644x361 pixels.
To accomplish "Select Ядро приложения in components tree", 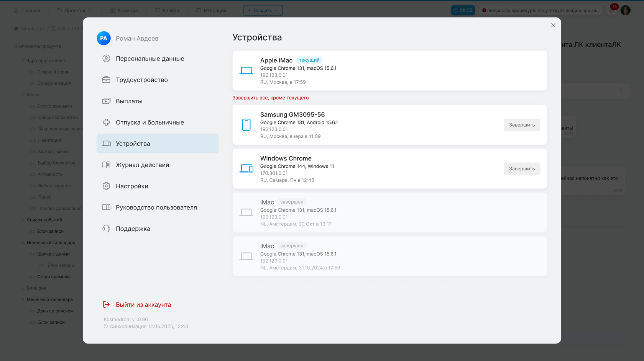I will point(45,60).
